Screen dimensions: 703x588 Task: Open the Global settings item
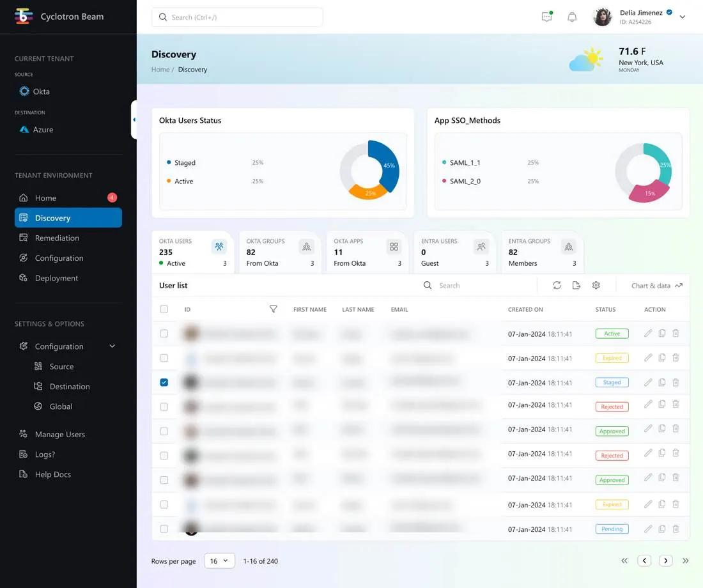click(53, 406)
